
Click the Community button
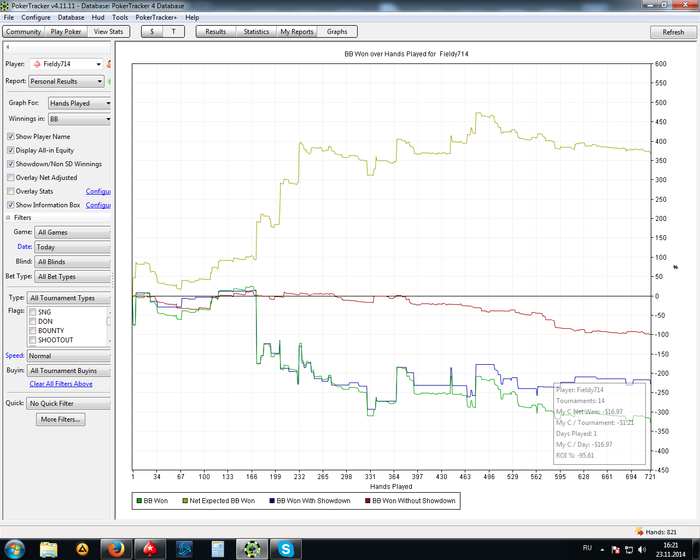(x=24, y=32)
